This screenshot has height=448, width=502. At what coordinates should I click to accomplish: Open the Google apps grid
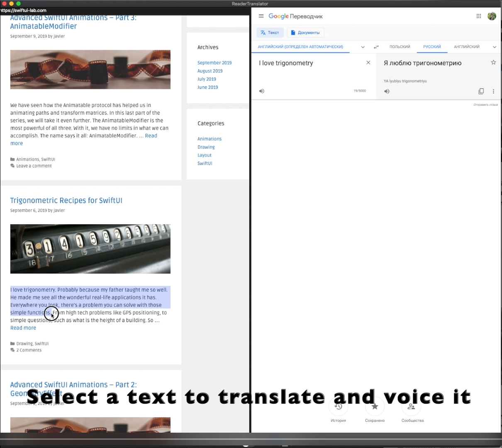pos(478,16)
